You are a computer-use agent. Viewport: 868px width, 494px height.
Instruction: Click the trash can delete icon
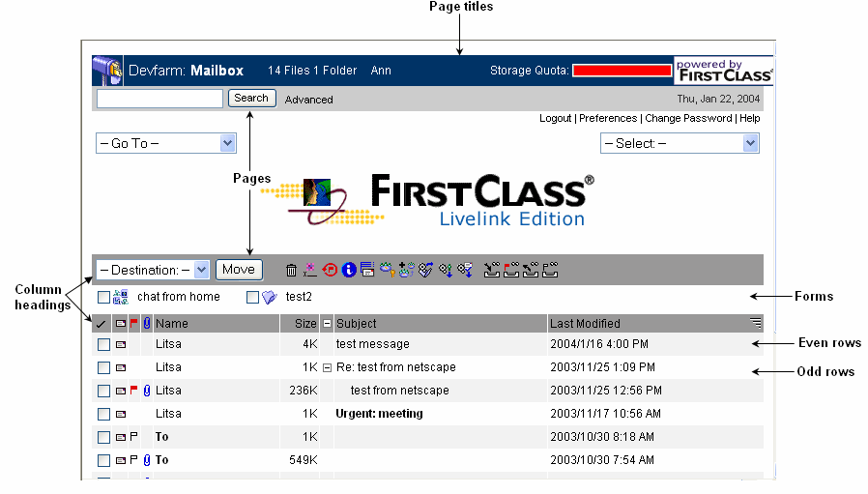pyautogui.click(x=292, y=270)
